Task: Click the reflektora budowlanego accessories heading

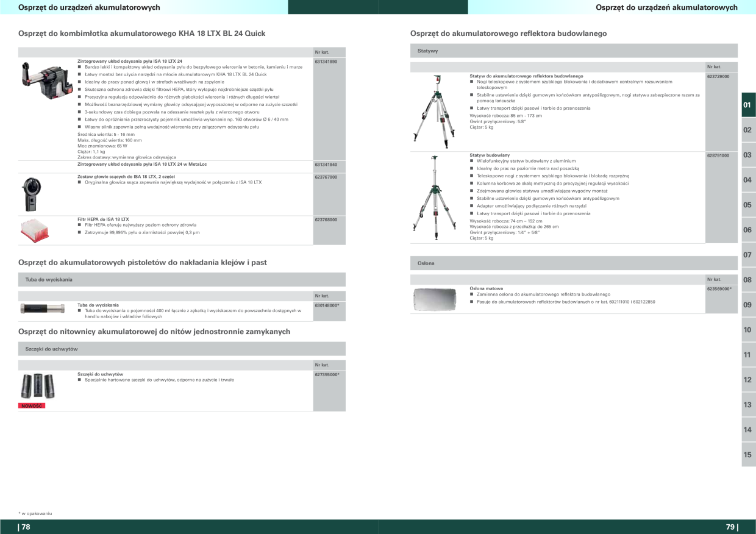Action: 508,33
